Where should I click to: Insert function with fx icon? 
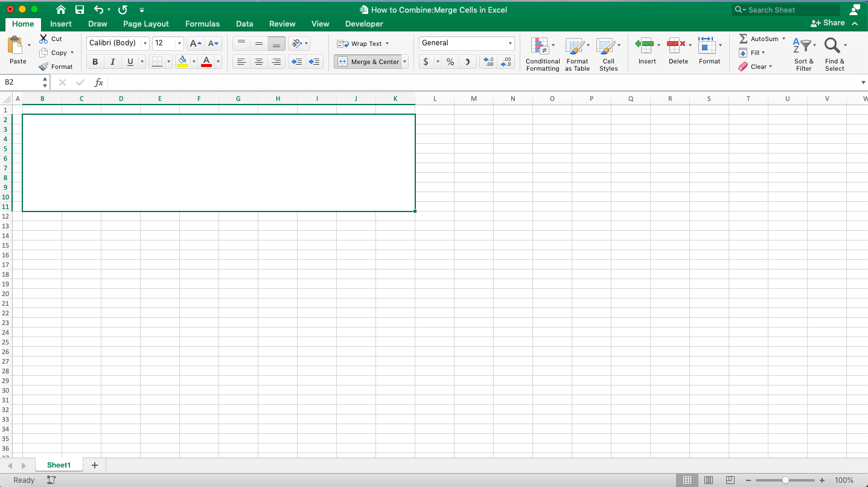[99, 82]
